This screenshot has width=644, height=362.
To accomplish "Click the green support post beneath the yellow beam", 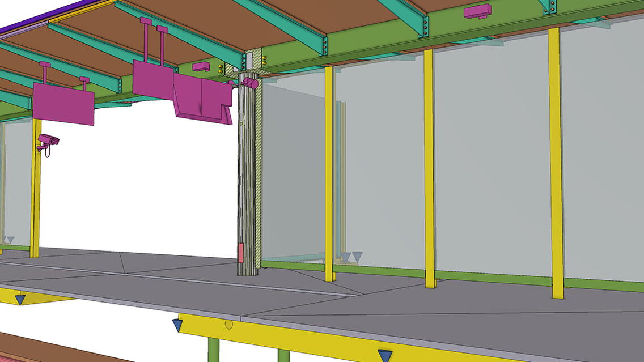I will (214, 350).
